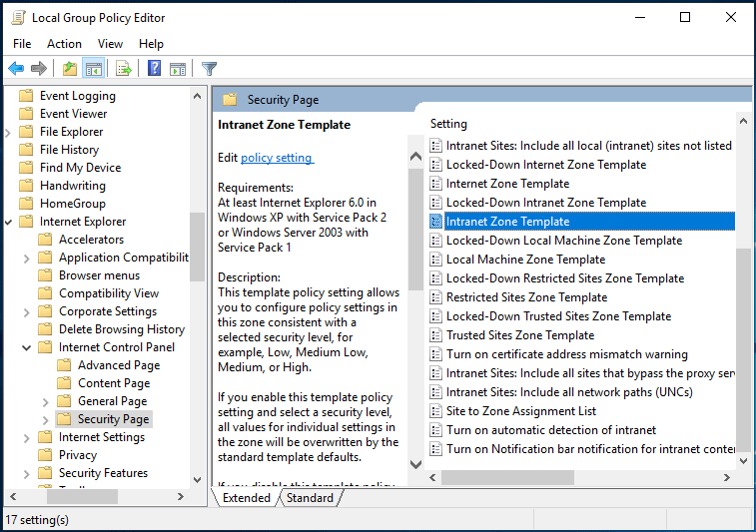This screenshot has height=532, width=756.
Task: Click folder icon in Security Page header
Action: (230, 100)
